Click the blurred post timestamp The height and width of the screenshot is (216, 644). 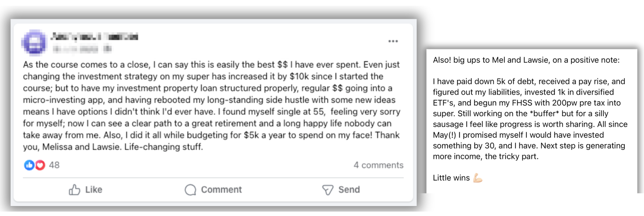81,49
